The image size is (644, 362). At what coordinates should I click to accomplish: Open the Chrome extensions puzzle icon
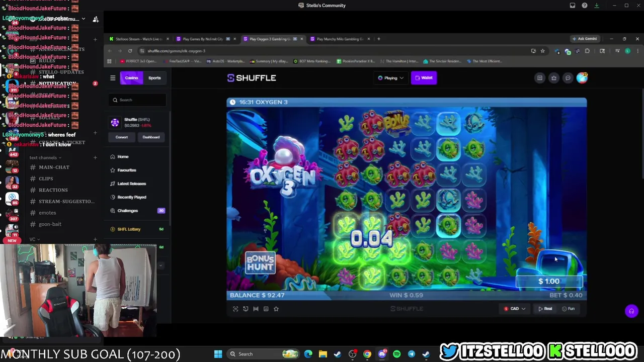point(587,51)
